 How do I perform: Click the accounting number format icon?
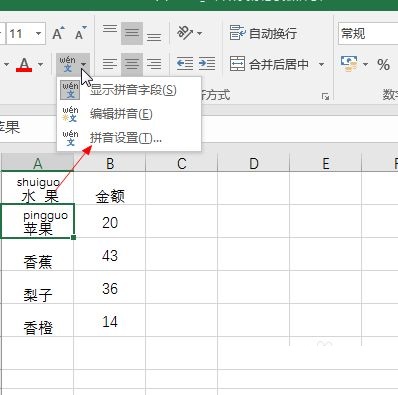[x=349, y=64]
